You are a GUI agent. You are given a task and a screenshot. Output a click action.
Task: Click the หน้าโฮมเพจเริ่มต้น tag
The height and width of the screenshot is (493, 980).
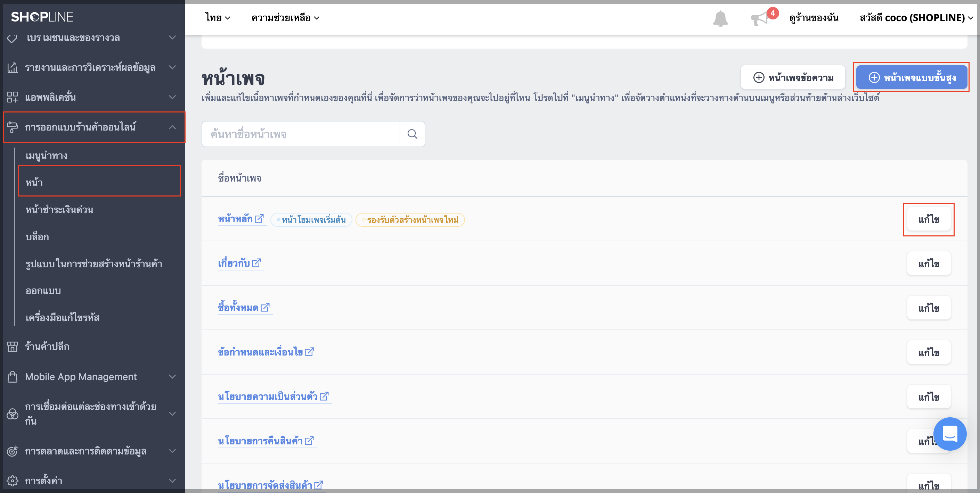pyautogui.click(x=311, y=220)
